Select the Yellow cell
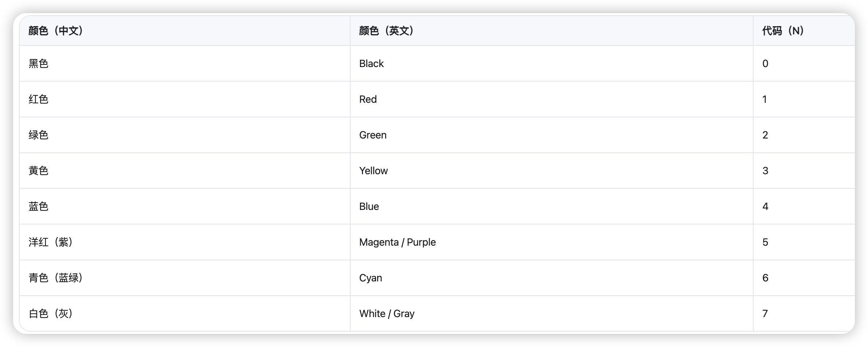The width and height of the screenshot is (868, 347). pos(374,171)
